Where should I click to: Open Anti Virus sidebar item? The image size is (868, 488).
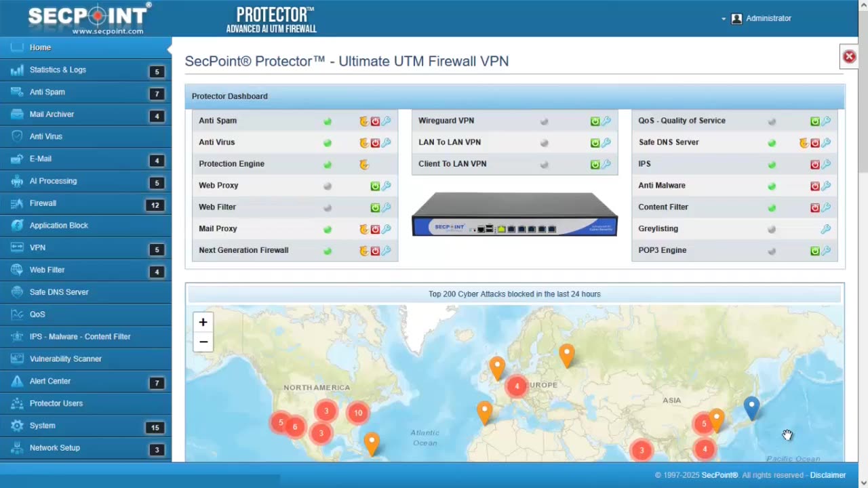coord(85,136)
